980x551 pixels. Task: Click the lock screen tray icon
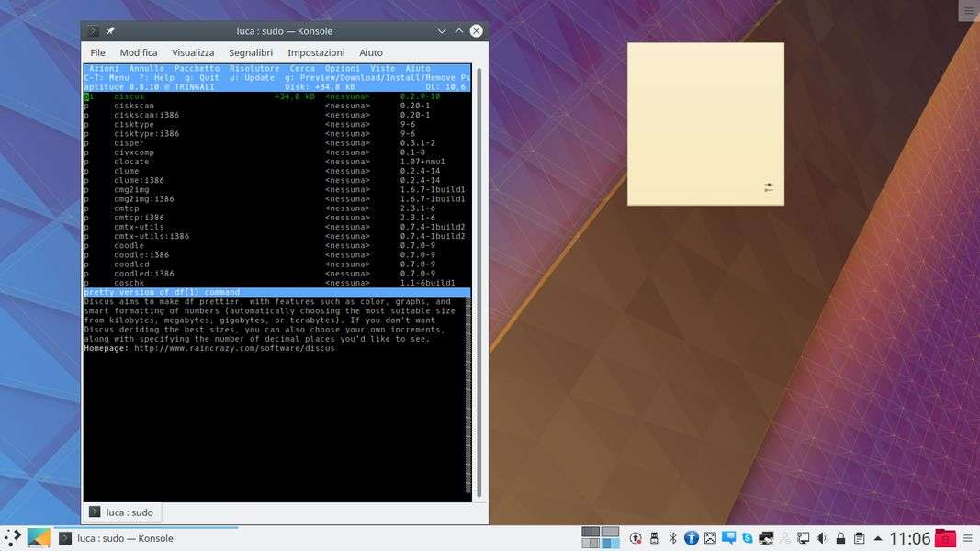(x=840, y=538)
